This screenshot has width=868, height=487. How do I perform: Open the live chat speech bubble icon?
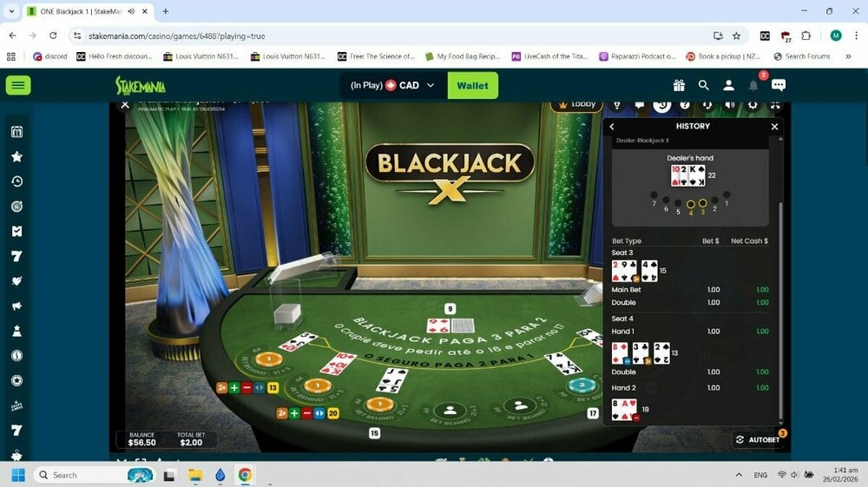point(779,85)
